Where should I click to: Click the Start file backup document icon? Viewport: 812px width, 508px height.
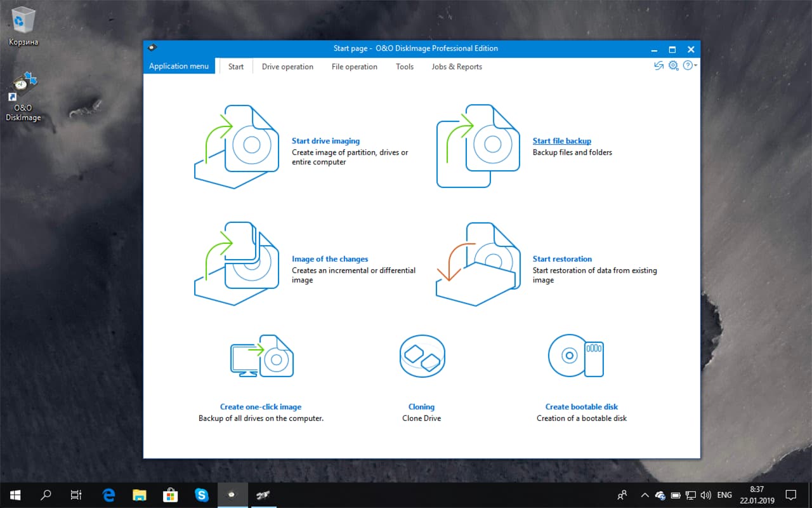(x=477, y=145)
